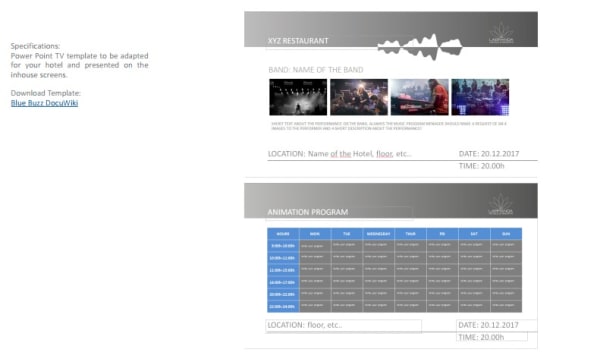Select the THUR column header
Screen dimensions: 600x362
pyautogui.click(x=410, y=234)
